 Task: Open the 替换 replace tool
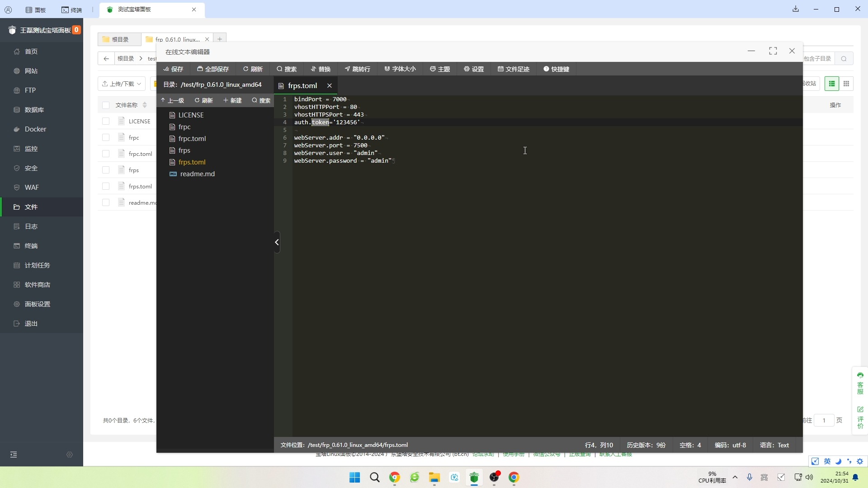[x=321, y=69]
